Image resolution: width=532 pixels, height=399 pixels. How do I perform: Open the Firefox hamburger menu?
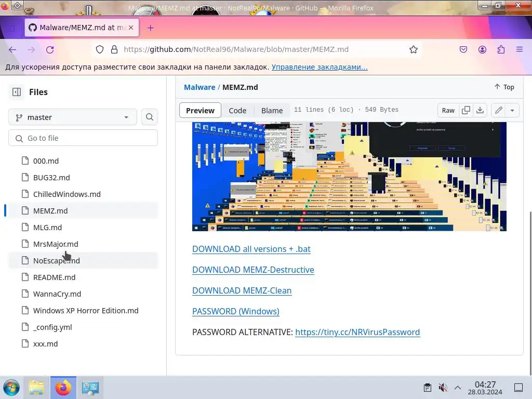[x=520, y=49]
